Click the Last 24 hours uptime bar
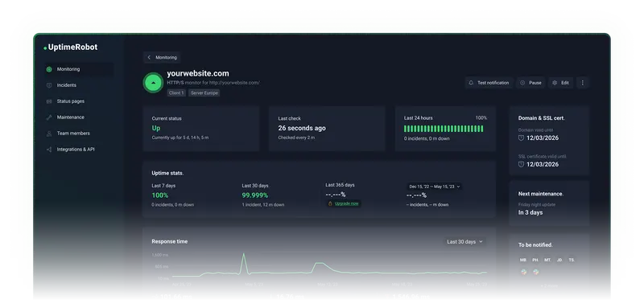 [444, 129]
